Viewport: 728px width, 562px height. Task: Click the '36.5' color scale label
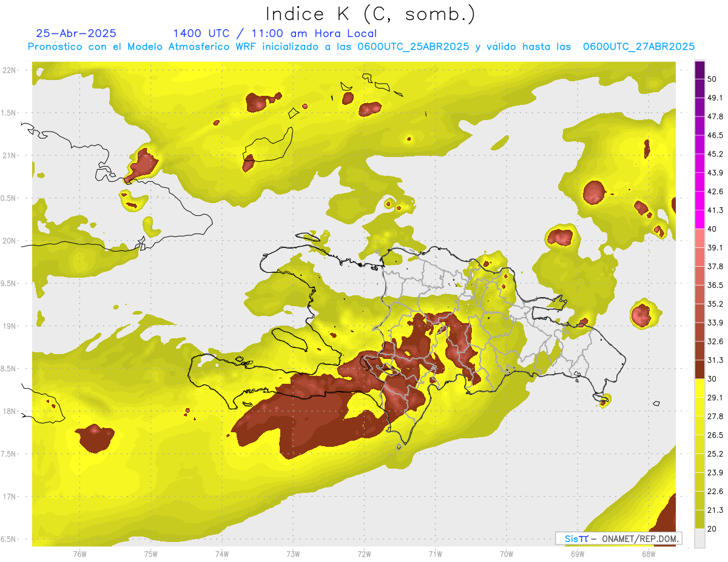coord(715,285)
